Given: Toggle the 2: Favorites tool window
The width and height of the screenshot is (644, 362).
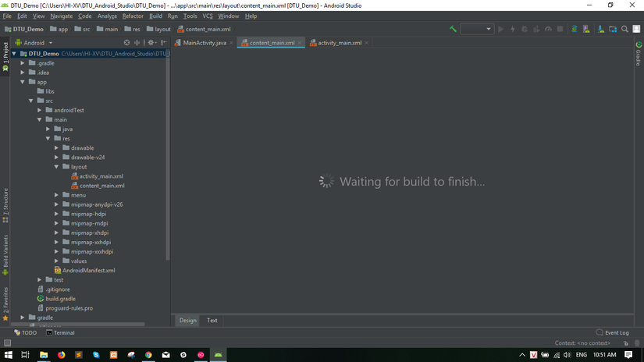Looking at the screenshot, I should tap(5, 303).
